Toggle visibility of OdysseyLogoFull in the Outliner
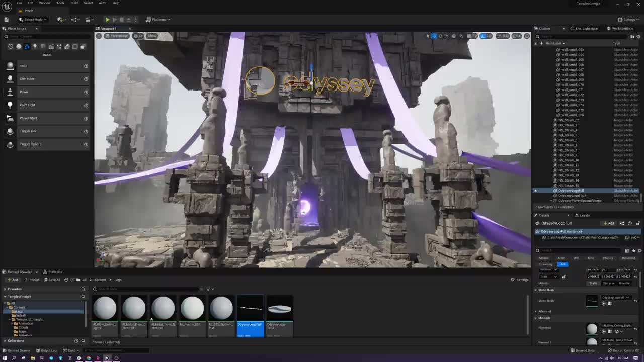 point(536,191)
